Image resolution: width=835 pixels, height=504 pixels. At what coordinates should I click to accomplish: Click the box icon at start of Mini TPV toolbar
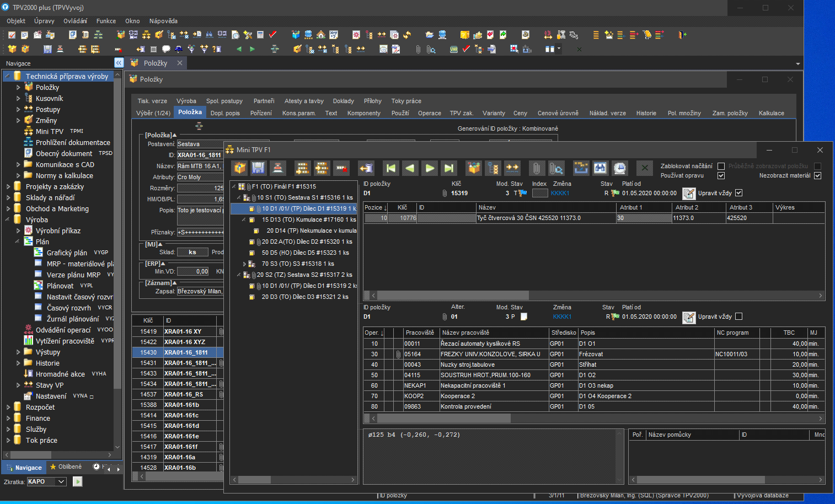click(240, 168)
